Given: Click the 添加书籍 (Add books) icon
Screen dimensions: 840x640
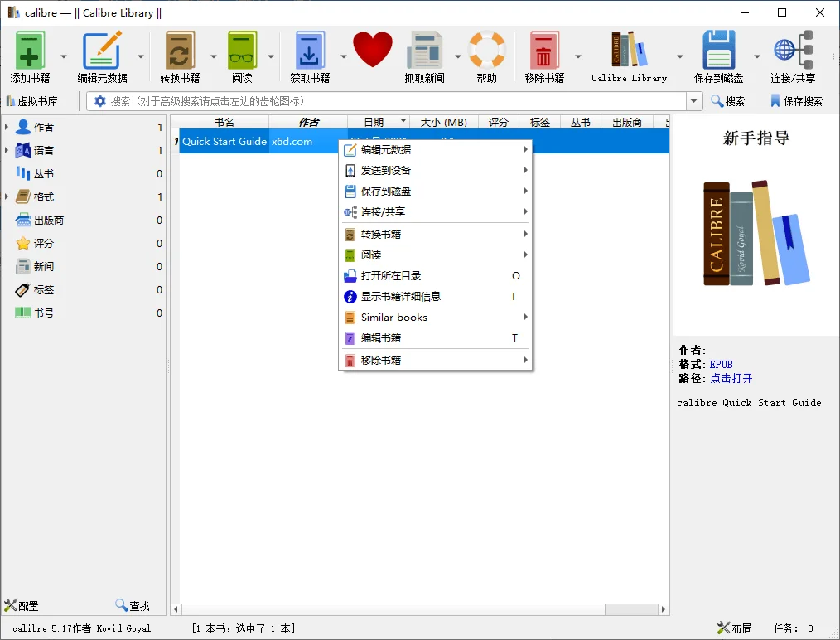Looking at the screenshot, I should (29, 51).
